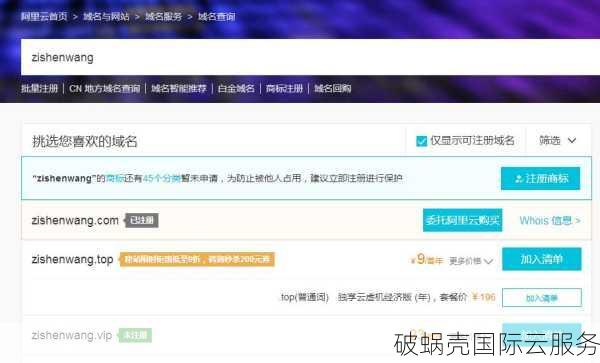
Task: Go to 域名与网站 breadcrumb
Action: point(106,16)
